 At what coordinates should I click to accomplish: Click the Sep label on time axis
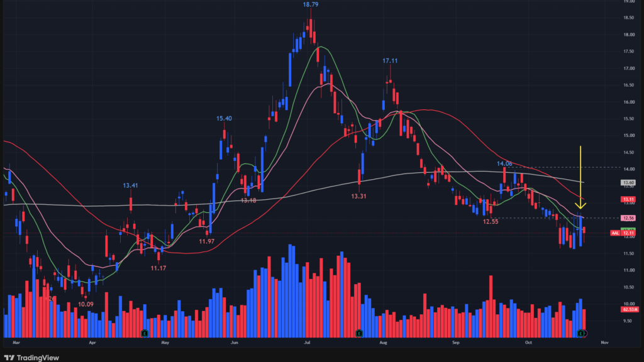click(456, 343)
